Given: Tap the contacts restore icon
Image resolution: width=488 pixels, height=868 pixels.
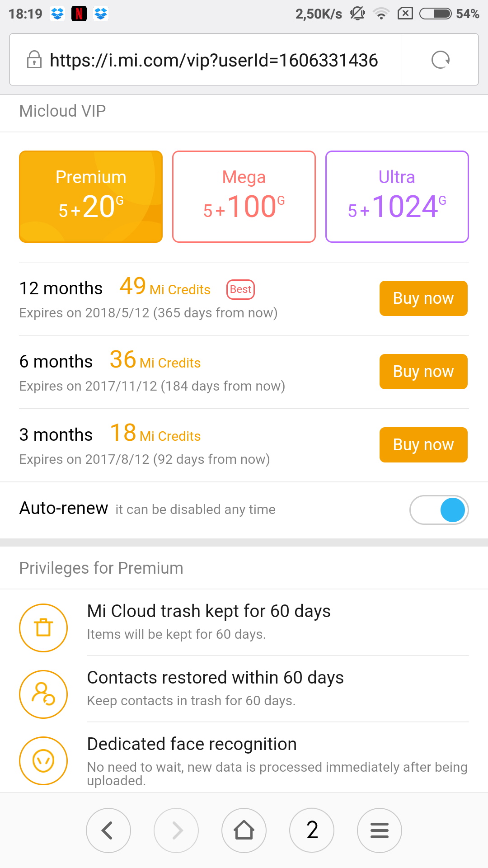Looking at the screenshot, I should 43,694.
